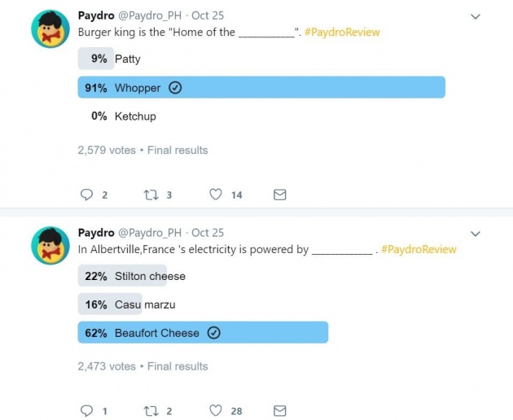Reply to the Burger King poll tweet
The width and height of the screenshot is (513, 420).
[86, 195]
